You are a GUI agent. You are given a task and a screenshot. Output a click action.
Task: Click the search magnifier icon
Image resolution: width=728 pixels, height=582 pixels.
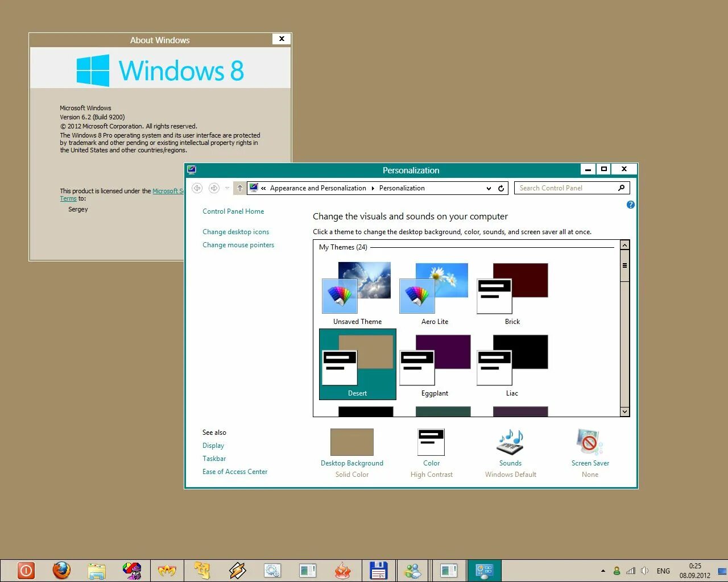(621, 188)
